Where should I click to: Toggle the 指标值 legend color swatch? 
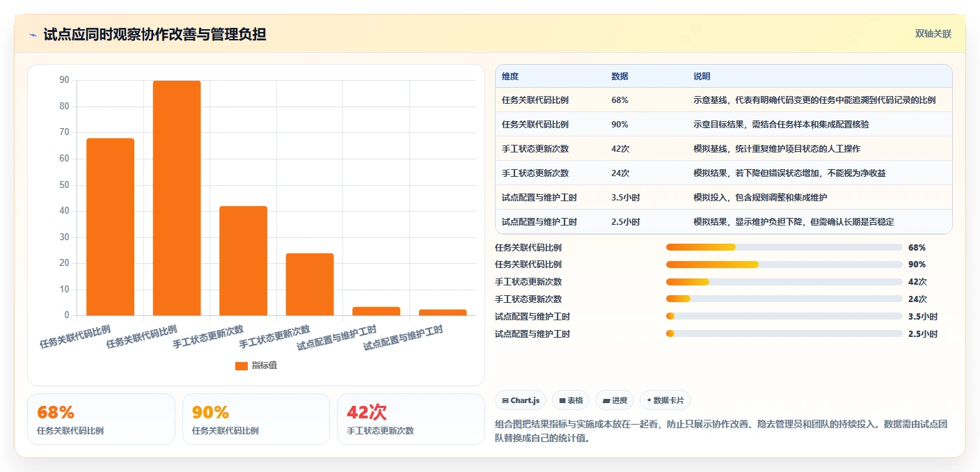click(241, 365)
